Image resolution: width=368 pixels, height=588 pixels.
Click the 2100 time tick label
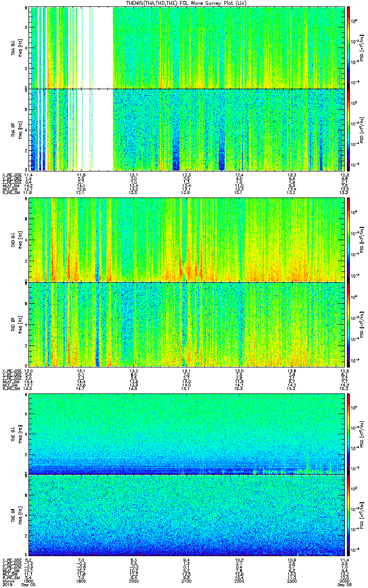(188, 581)
